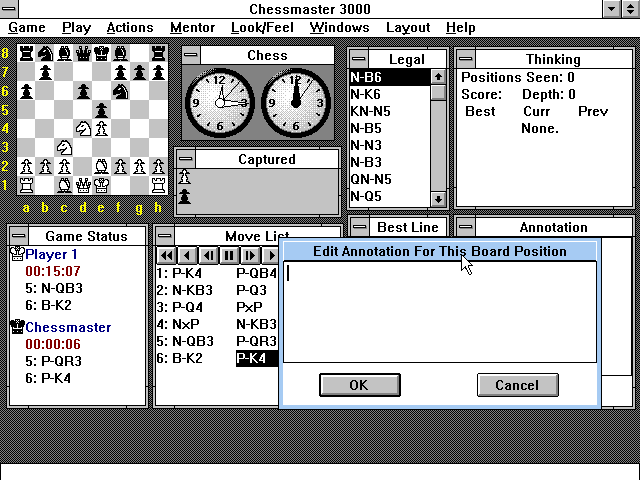Open the Best Line window control menu
The width and height of the screenshot is (640, 480).
pos(360,227)
